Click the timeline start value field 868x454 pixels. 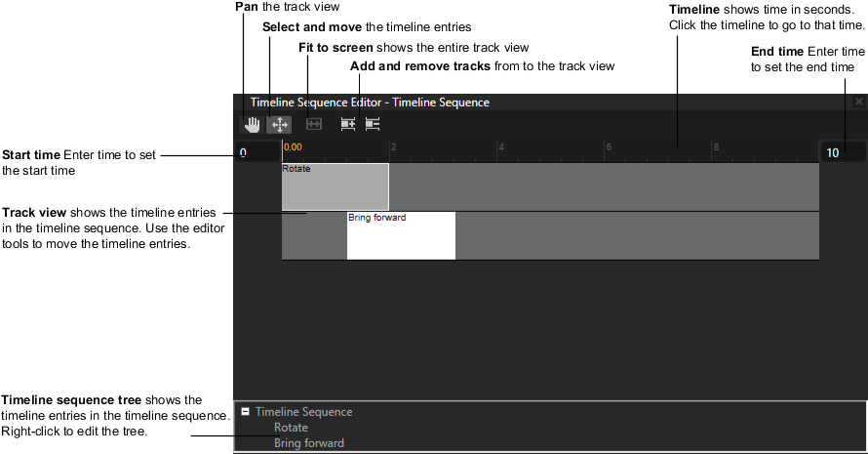[x=256, y=152]
